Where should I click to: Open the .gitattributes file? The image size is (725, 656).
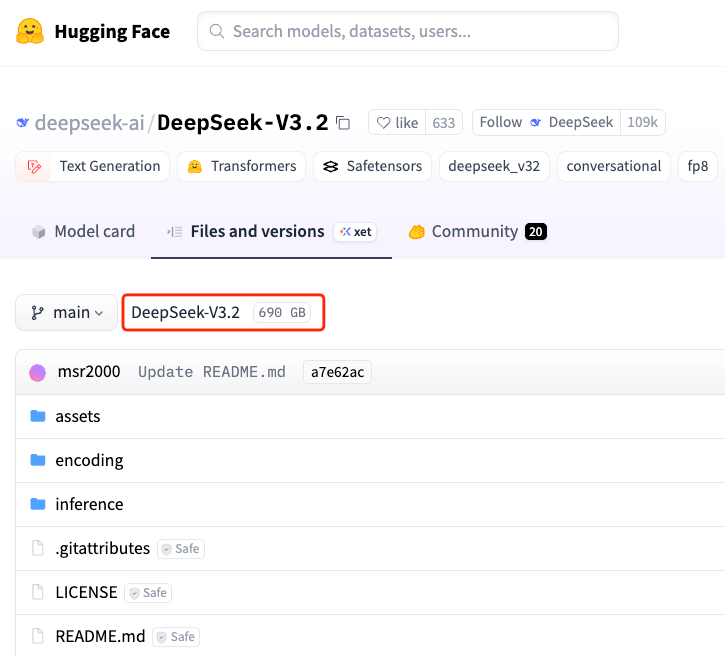pyautogui.click(x=103, y=548)
